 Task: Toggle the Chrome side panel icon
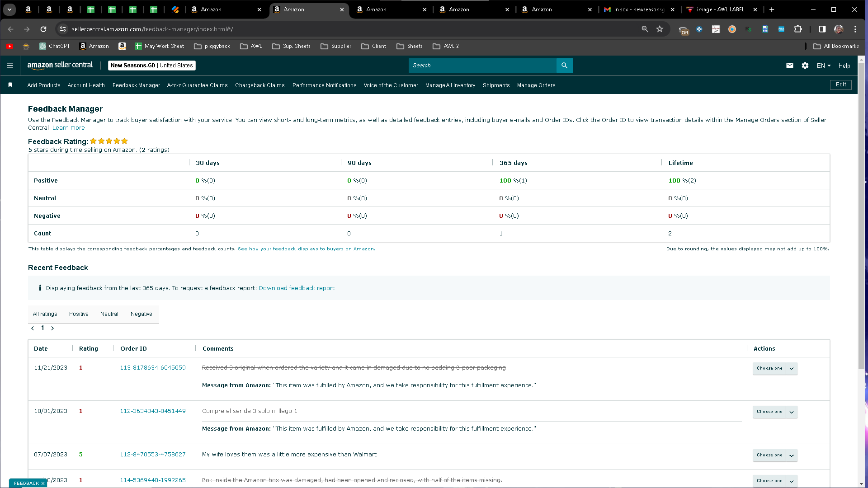pos(822,29)
